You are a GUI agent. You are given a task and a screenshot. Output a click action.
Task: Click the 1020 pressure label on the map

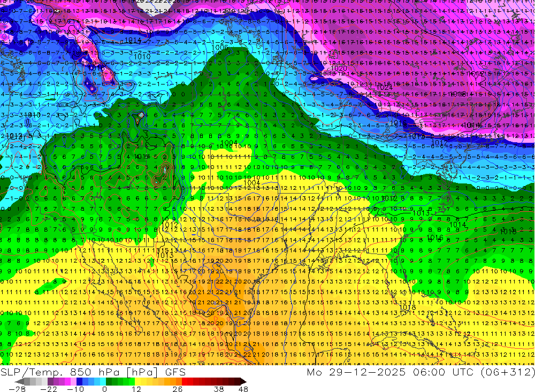click(339, 68)
